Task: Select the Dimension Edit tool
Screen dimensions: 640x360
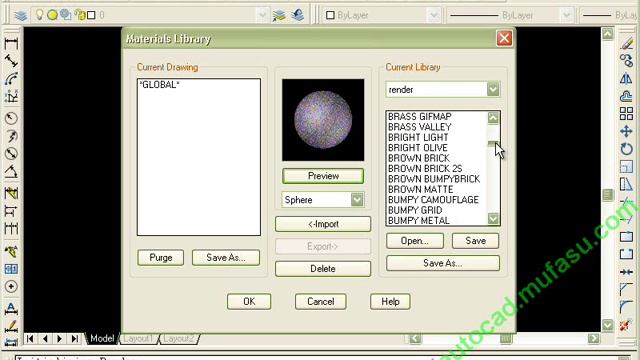Action: click(x=11, y=308)
